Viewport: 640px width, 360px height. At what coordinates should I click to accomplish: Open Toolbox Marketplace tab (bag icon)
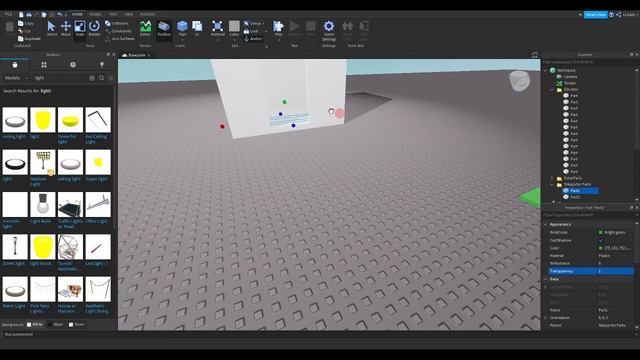[x=15, y=64]
